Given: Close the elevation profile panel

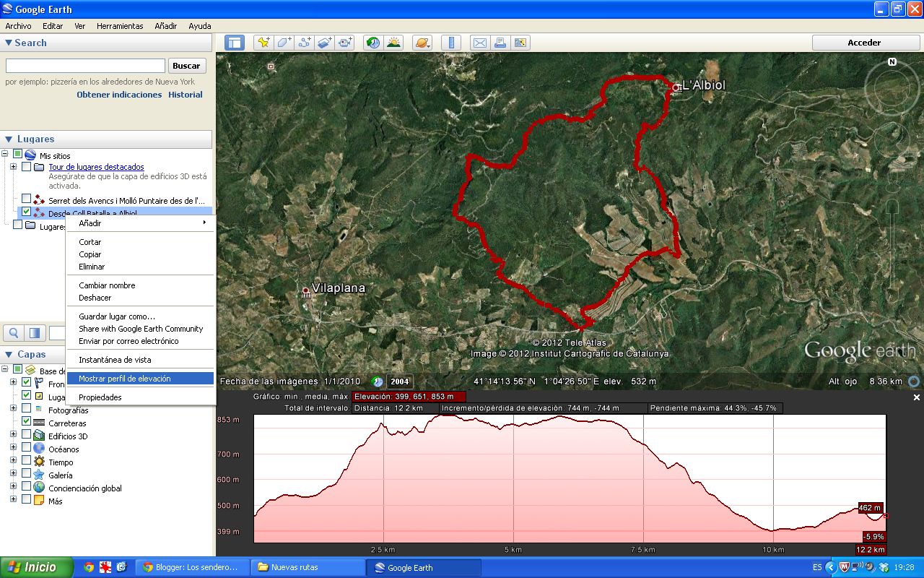Looking at the screenshot, I should point(917,397).
